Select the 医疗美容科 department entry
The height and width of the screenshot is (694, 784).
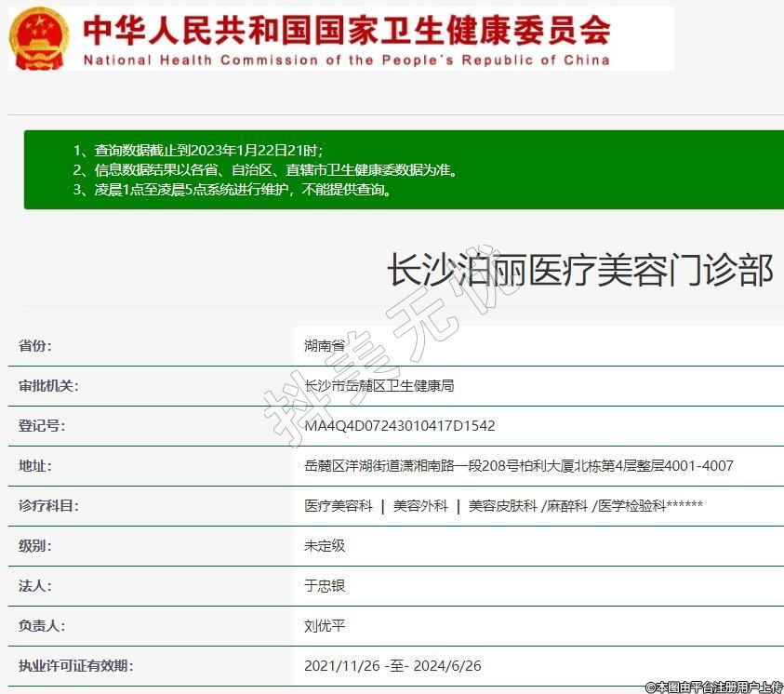[339, 506]
